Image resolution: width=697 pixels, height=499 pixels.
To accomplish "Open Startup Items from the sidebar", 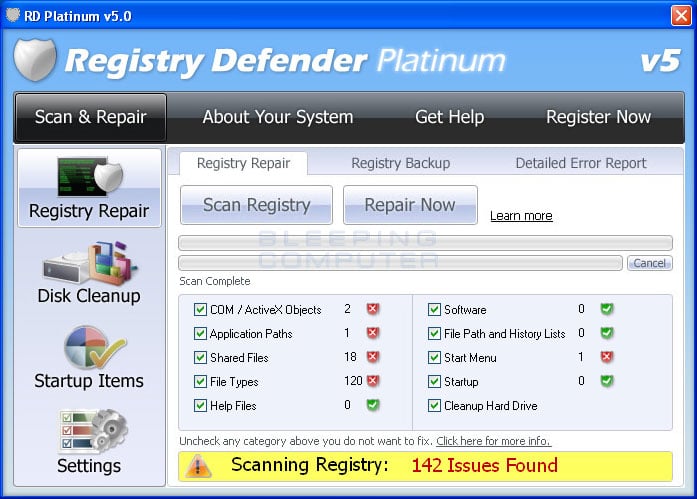I will (89, 358).
